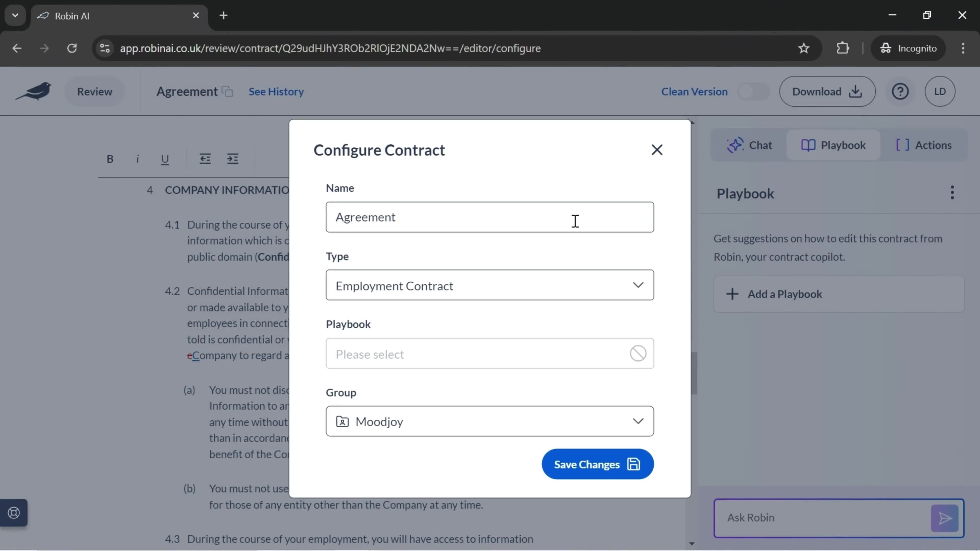The width and height of the screenshot is (980, 551).
Task: Click the See History icon
Action: (276, 91)
